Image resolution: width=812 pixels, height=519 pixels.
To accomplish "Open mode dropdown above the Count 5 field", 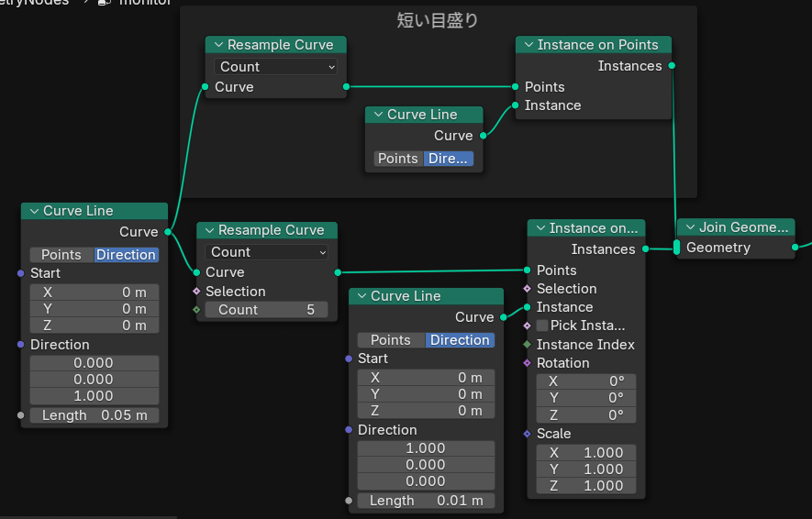I will tap(267, 252).
